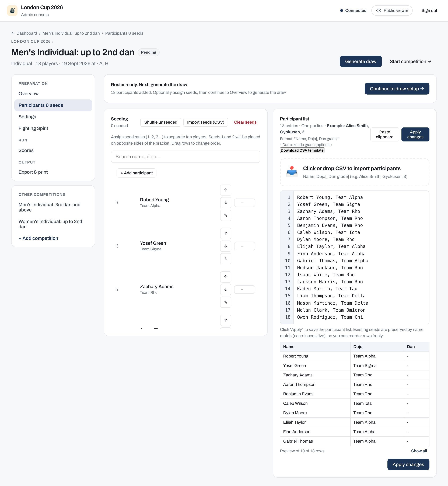Move Robert Young down one position
Screen dimensions: 448x486
click(225, 203)
